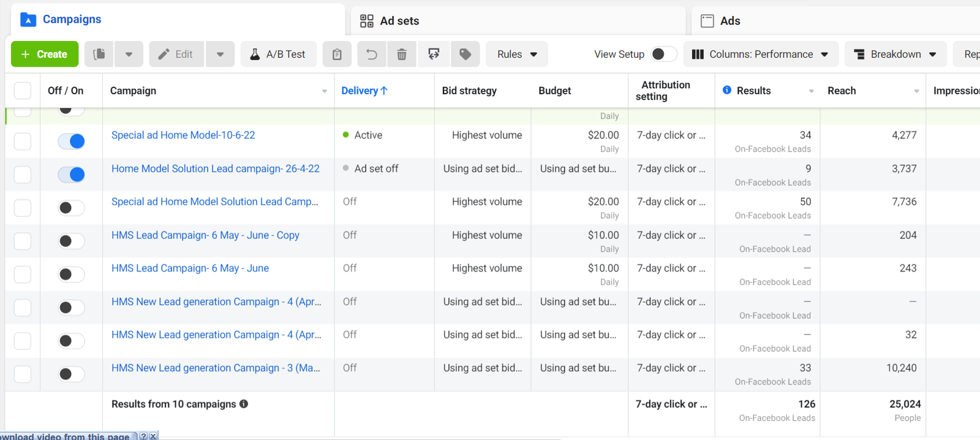Image resolution: width=980 pixels, height=440 pixels.
Task: Click the green Create button
Action: pyautogui.click(x=44, y=54)
